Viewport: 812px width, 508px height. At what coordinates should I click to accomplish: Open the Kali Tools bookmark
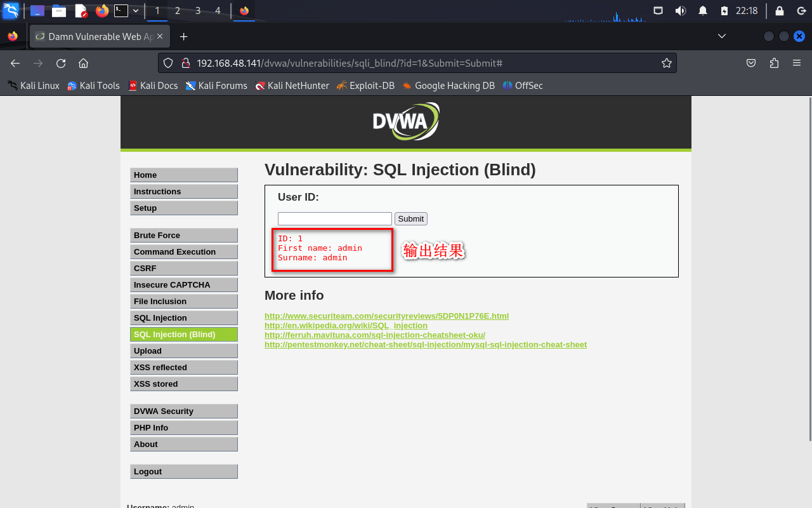[x=93, y=86]
